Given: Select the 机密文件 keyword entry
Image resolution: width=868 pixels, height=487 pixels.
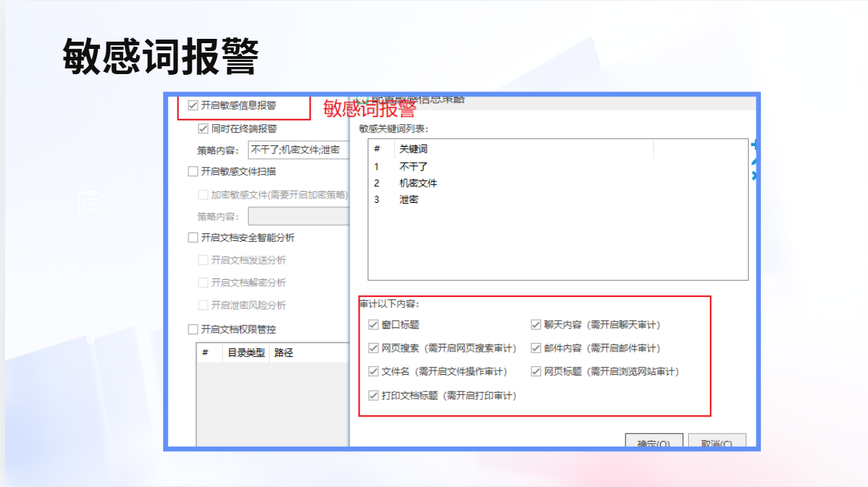Looking at the screenshot, I should point(418,183).
